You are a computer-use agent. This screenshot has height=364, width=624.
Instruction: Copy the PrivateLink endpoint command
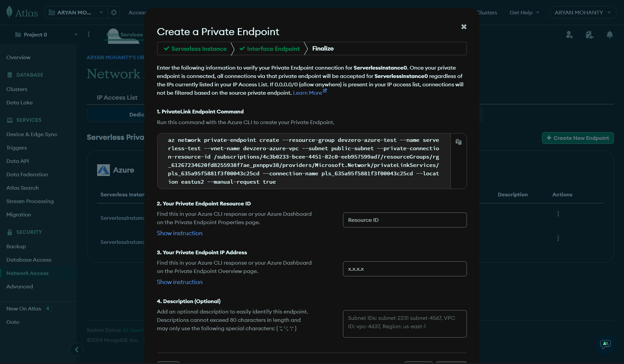click(458, 142)
